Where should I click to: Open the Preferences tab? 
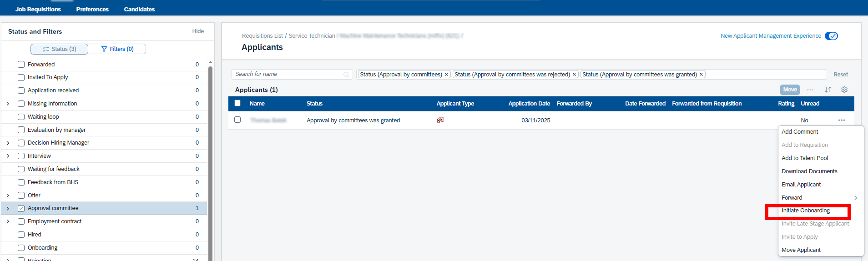(x=92, y=9)
